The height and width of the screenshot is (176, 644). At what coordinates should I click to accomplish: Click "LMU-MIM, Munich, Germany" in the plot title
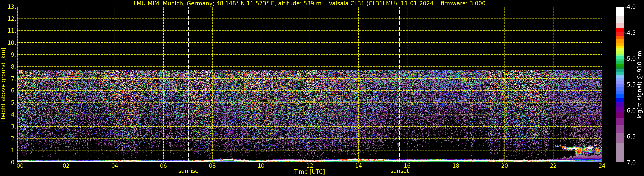pos(173,3)
